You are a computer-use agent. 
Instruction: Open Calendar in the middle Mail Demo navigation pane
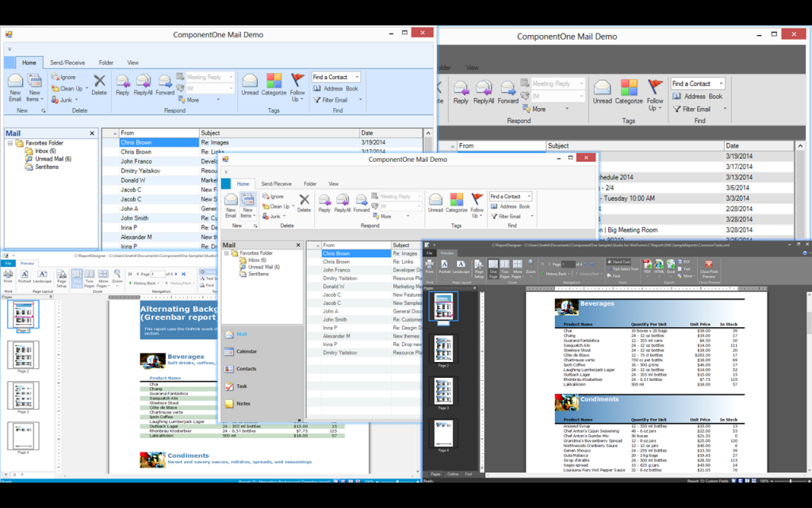tap(241, 352)
